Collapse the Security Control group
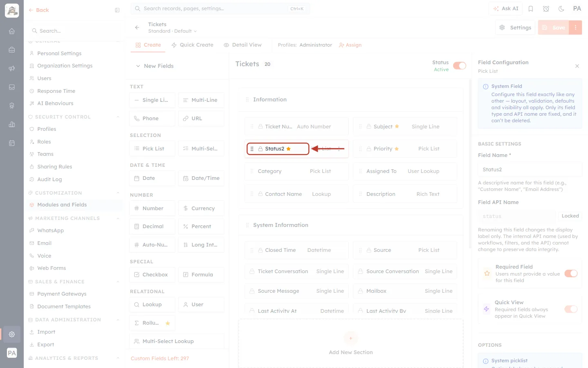 click(x=118, y=117)
